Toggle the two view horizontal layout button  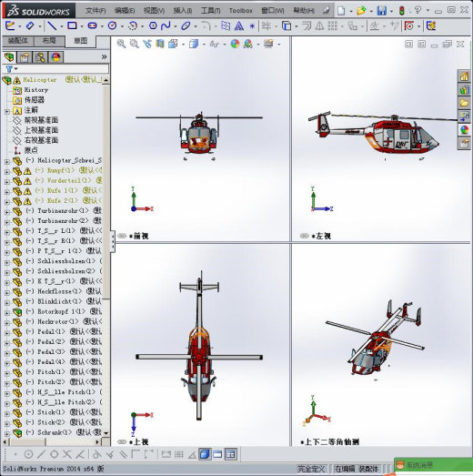click(217, 454)
